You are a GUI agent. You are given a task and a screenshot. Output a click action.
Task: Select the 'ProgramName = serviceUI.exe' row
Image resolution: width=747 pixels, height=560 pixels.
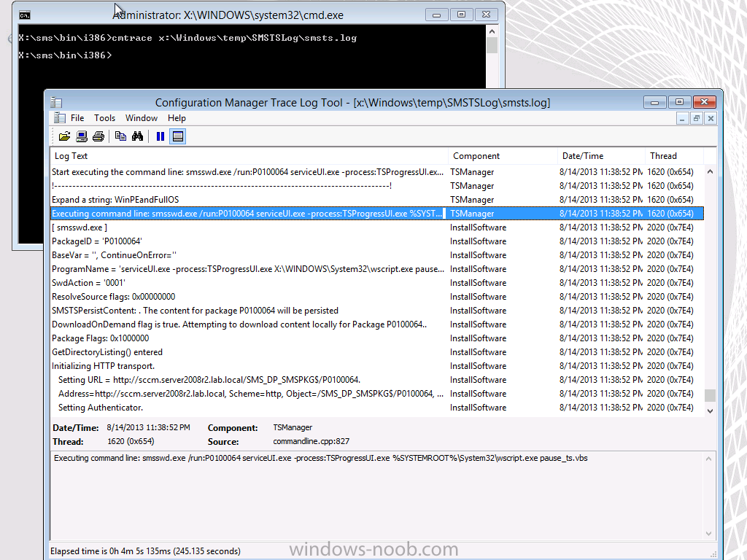click(x=377, y=268)
